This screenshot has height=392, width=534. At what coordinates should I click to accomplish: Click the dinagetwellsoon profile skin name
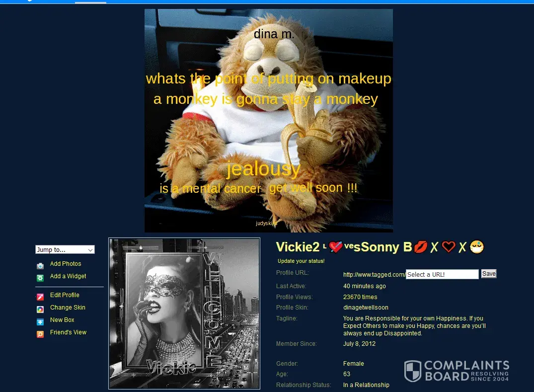[366, 308]
